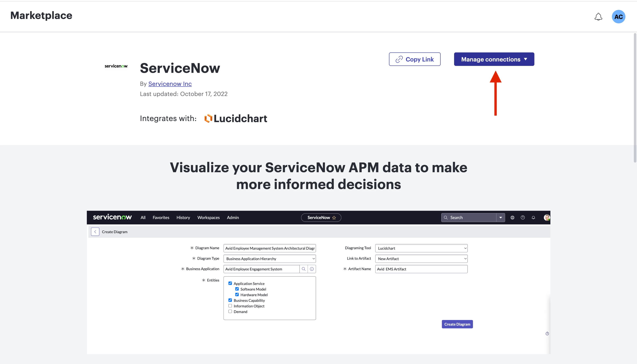Check the Information Object checkbox
637x364 pixels.
(x=230, y=306)
